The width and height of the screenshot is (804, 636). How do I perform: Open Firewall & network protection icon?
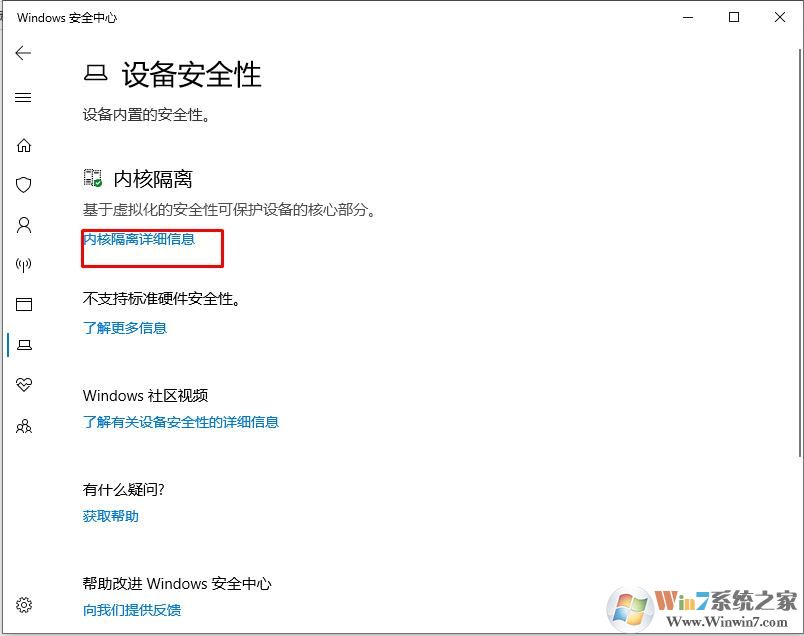point(24,264)
